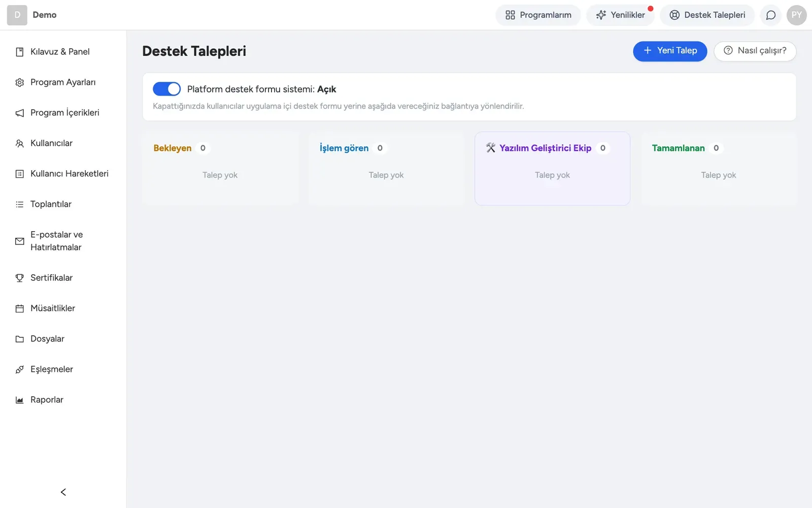Click the Program İçerikleri megaphone icon
This screenshot has height=508, width=812.
tap(20, 113)
